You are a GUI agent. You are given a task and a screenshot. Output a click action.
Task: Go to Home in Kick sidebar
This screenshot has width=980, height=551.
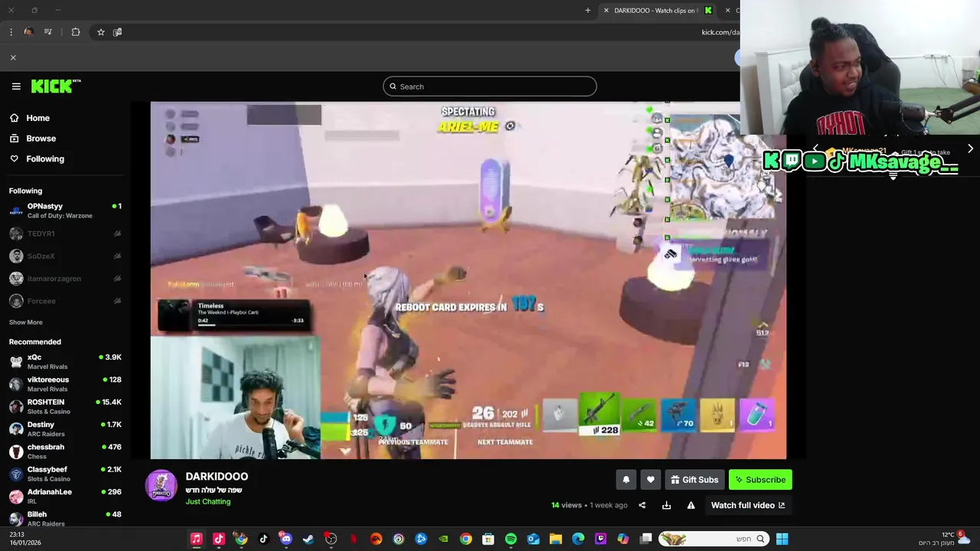(31, 118)
